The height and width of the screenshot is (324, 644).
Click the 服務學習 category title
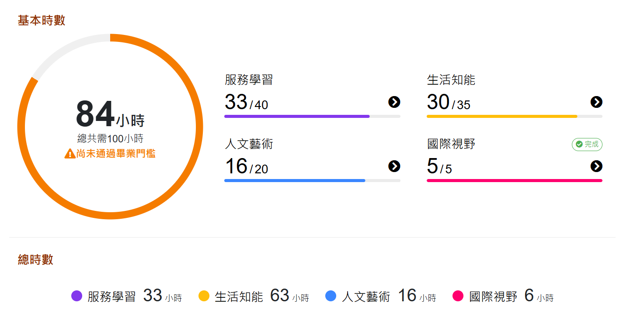coord(249,80)
